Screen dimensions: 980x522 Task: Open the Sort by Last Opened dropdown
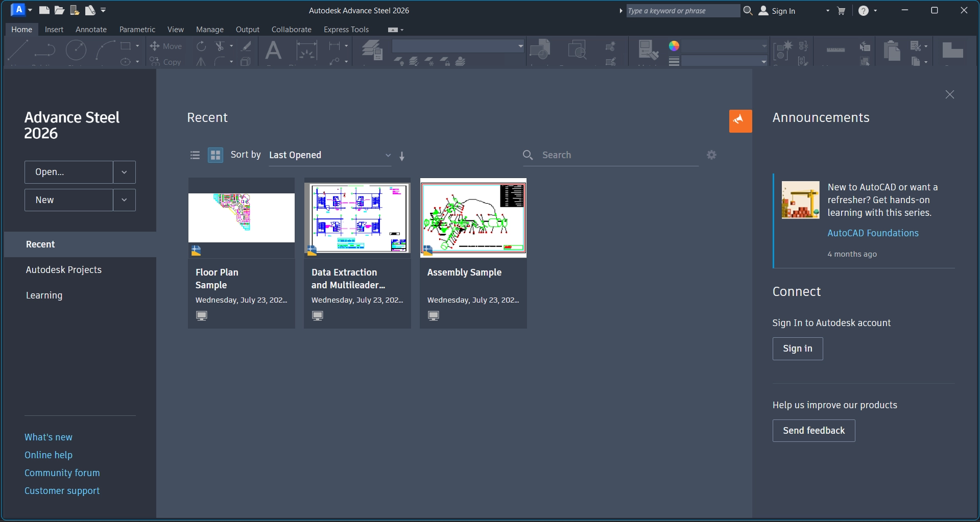tap(330, 155)
